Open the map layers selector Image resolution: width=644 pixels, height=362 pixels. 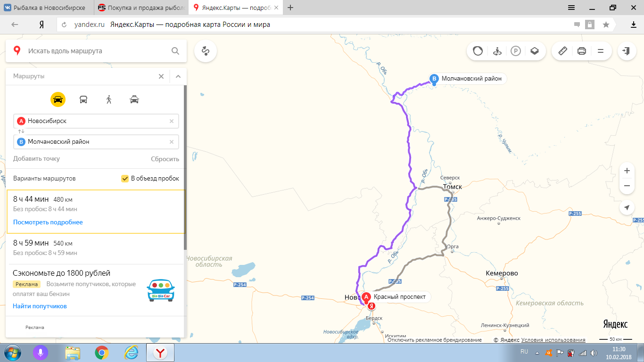click(x=534, y=51)
